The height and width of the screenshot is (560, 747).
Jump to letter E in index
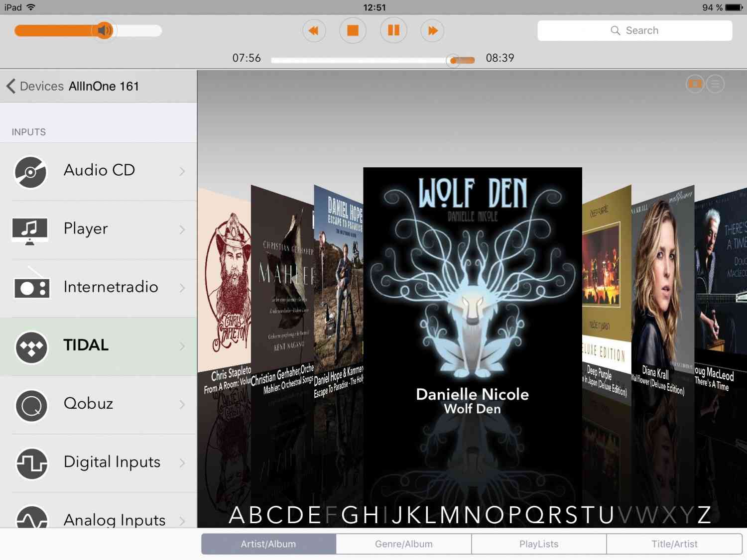tap(314, 515)
